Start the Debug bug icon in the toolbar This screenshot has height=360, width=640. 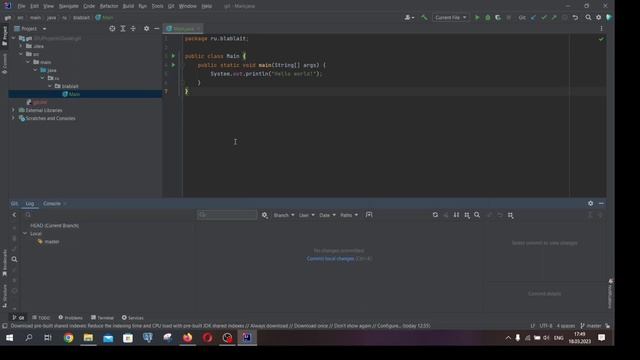coord(487,18)
